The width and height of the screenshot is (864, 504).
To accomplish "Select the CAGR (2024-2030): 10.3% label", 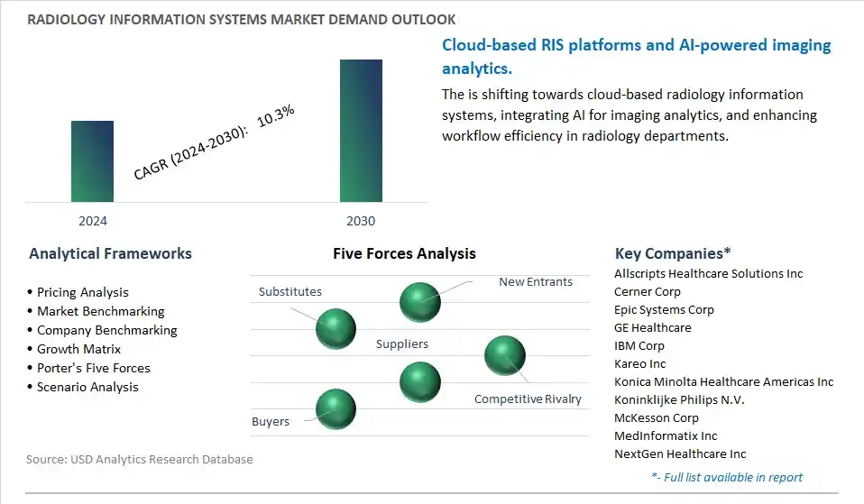I will (x=215, y=142).
